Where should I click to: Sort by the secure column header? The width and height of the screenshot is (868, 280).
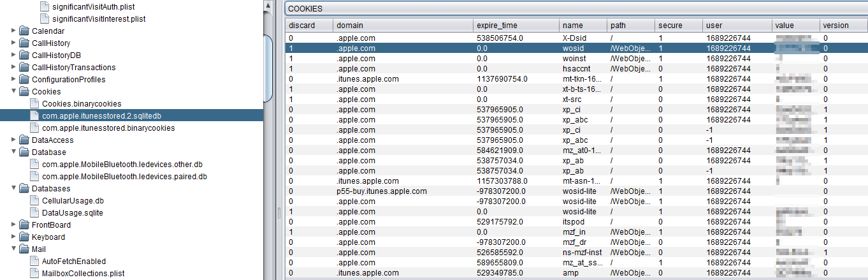[x=679, y=26]
